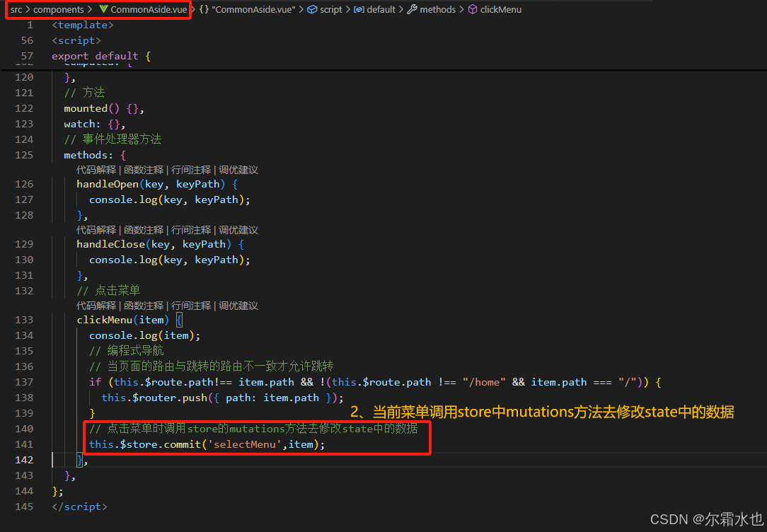Click 函数注释 above handleClose

click(144, 230)
